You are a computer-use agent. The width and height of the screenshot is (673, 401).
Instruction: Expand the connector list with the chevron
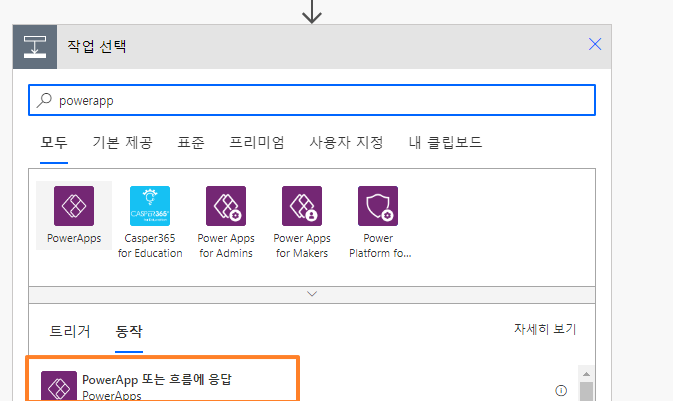(312, 294)
